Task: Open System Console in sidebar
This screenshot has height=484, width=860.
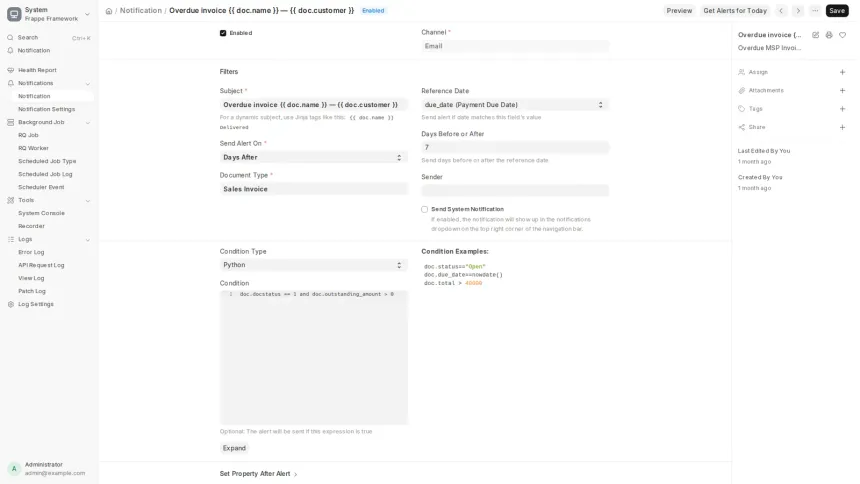Action: click(42, 213)
